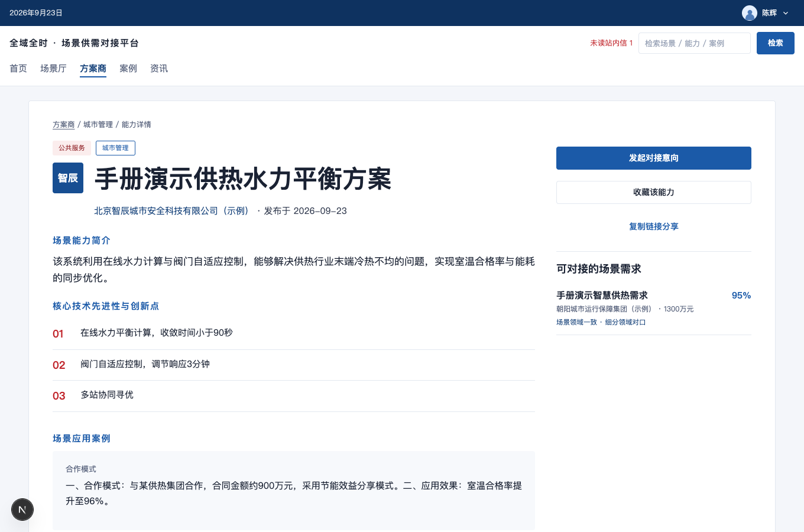Click the 收藏该能力 button
The width and height of the screenshot is (804, 532).
tap(654, 192)
